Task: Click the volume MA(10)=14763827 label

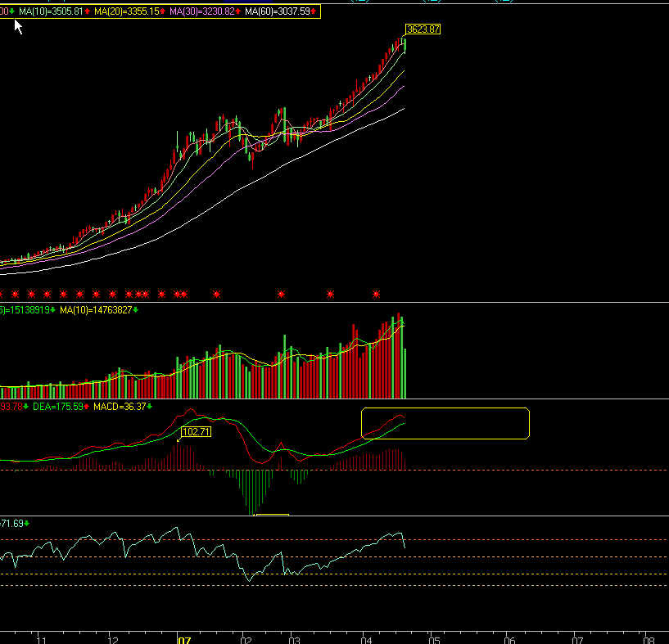Action: (96, 310)
